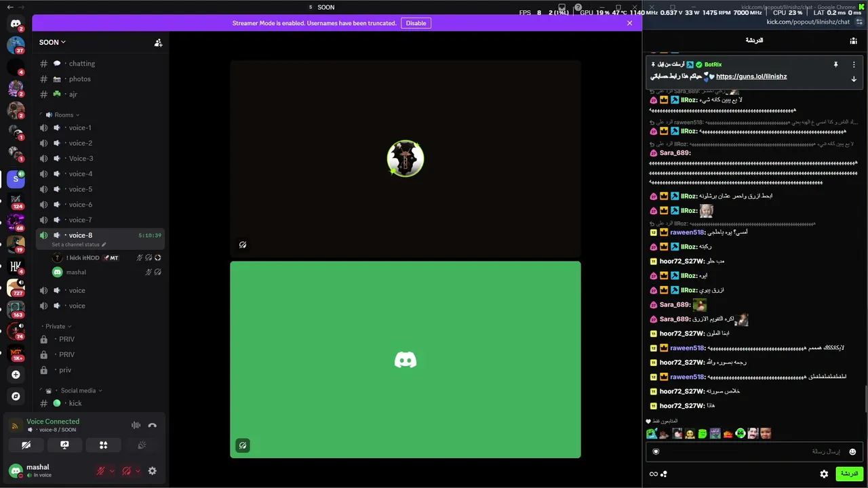Click the green chat send button
The width and height of the screenshot is (868, 488).
tap(850, 474)
